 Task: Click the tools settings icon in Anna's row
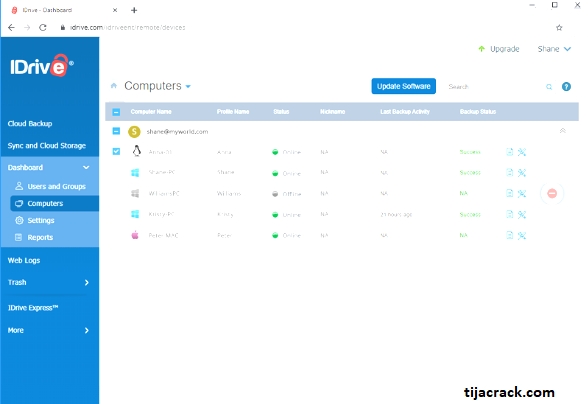click(522, 152)
